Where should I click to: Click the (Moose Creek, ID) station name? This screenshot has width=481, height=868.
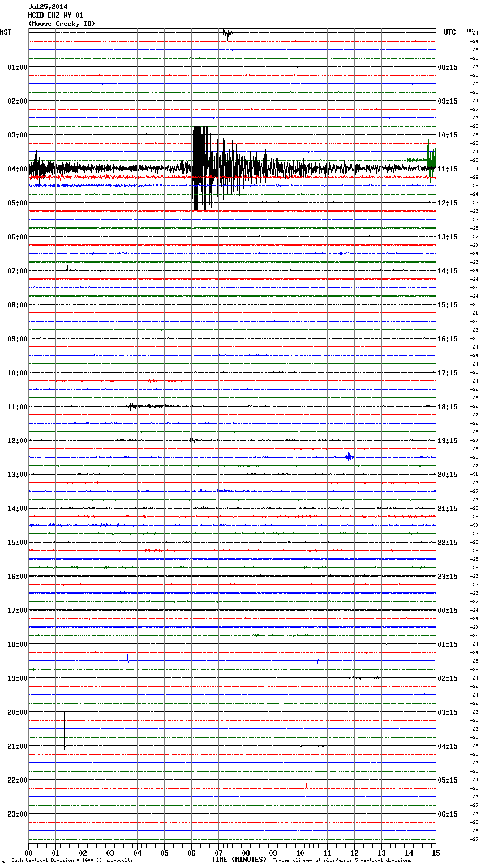point(62,24)
